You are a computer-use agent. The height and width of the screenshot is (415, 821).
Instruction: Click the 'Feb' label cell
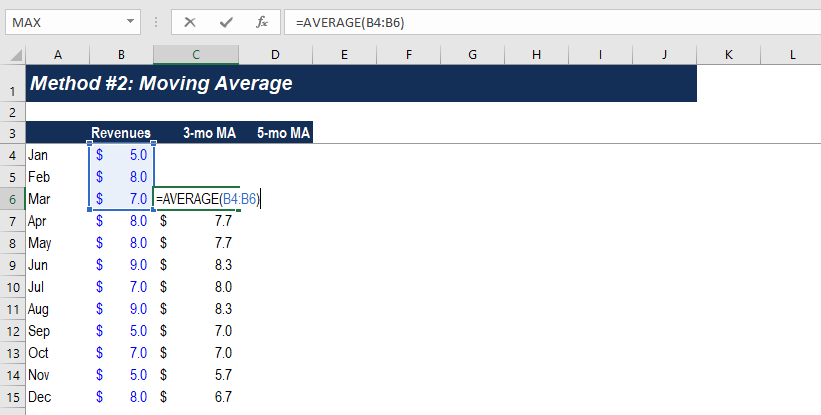58,177
